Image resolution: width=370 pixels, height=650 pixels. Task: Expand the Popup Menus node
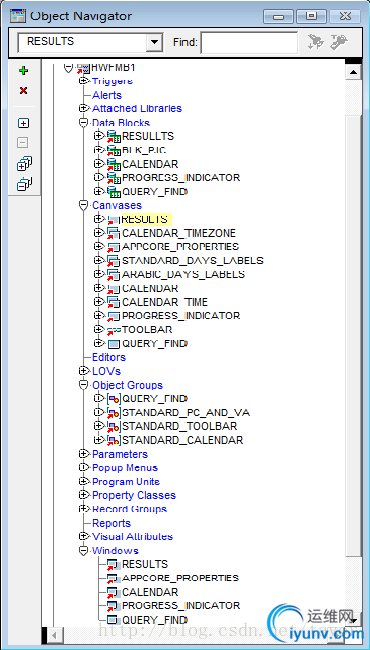click(x=84, y=468)
